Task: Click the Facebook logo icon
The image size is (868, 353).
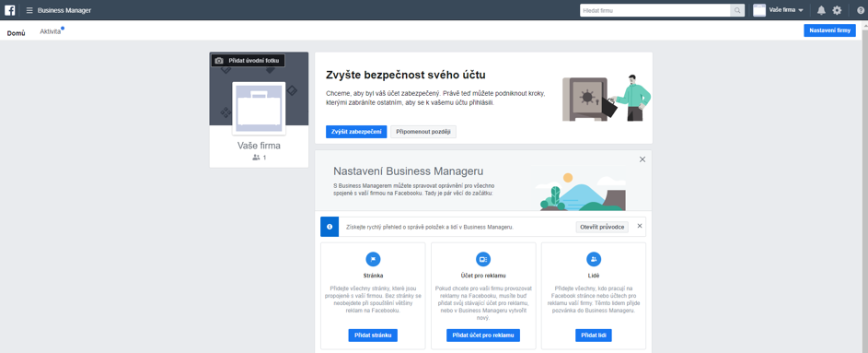Action: (9, 10)
